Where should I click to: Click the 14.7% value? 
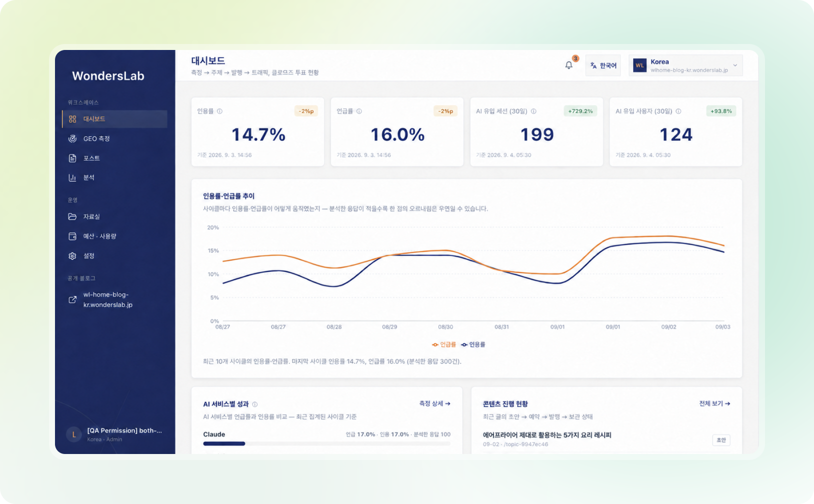tap(258, 134)
